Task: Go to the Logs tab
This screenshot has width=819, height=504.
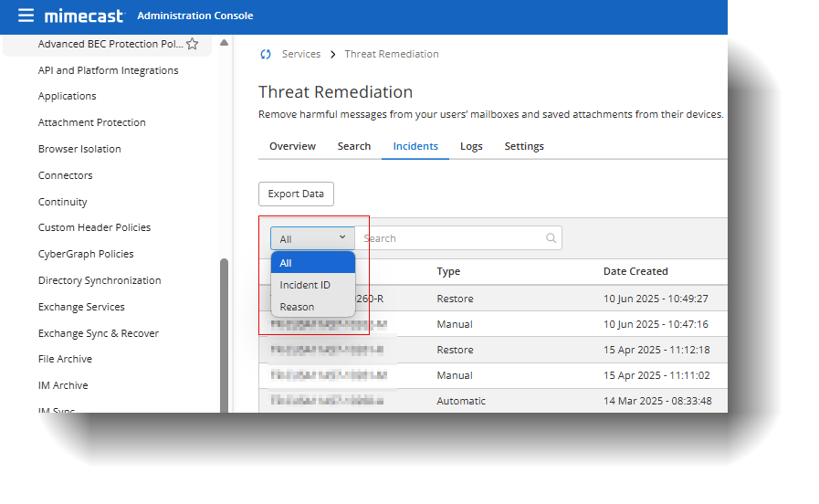Action: point(471,146)
